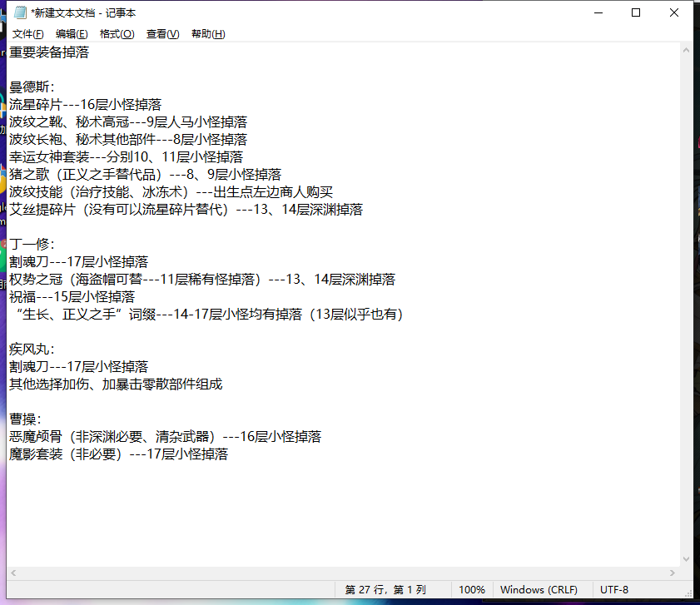Click the 其他选择加伤 line

point(116,384)
